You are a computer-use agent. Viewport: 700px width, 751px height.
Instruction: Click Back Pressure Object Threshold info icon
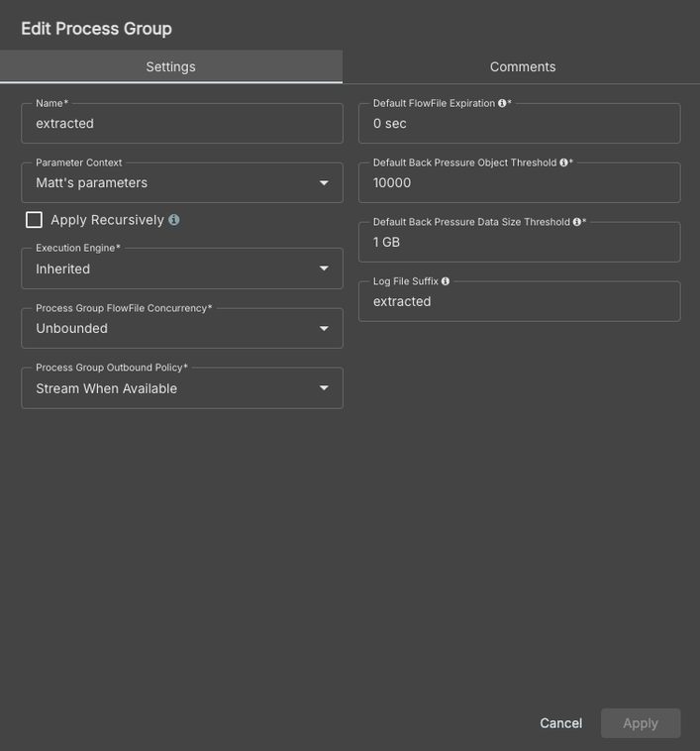563,162
